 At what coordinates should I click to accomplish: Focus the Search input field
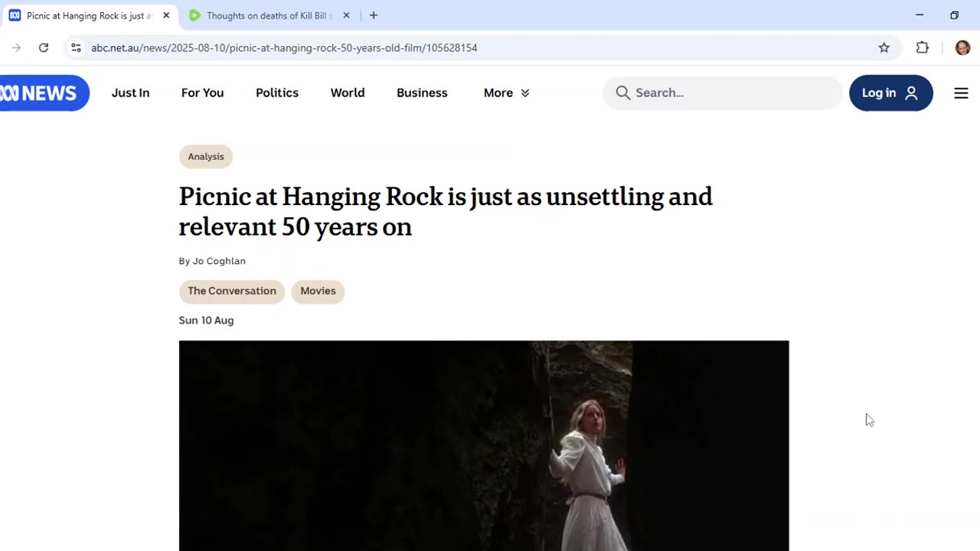pos(722,93)
